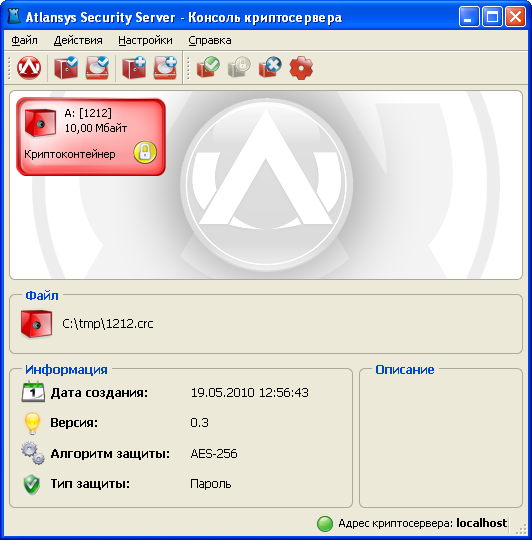Click the safes with blue X icon
The width and height of the screenshot is (532, 540).
click(x=270, y=68)
